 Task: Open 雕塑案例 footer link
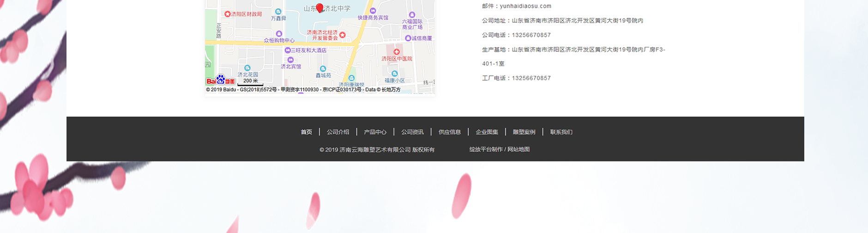pyautogui.click(x=524, y=132)
